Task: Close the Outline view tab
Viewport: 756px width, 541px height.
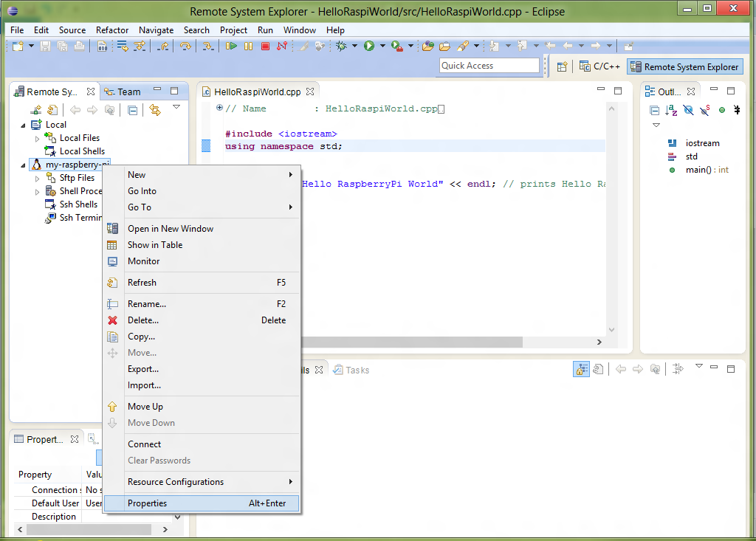Action: (691, 91)
